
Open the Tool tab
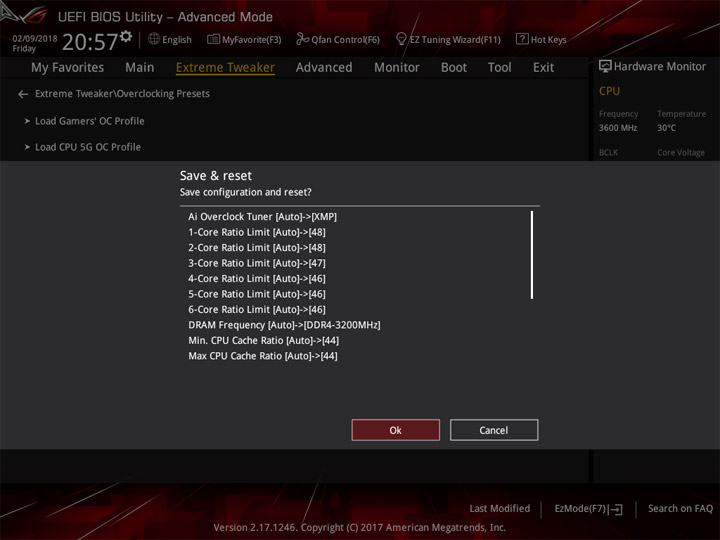(x=500, y=68)
